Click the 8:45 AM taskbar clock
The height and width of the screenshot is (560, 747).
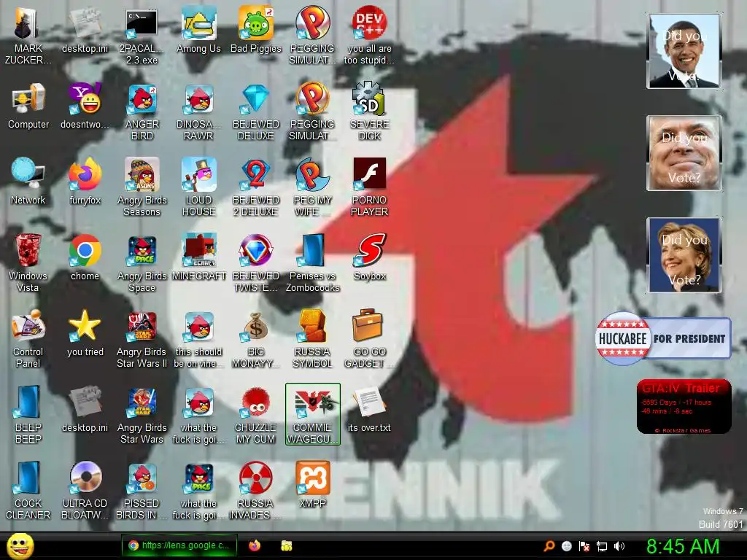[682, 546]
